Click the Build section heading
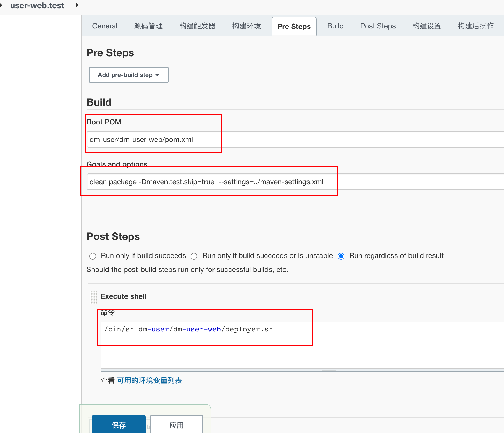The height and width of the screenshot is (433, 504). [x=99, y=102]
